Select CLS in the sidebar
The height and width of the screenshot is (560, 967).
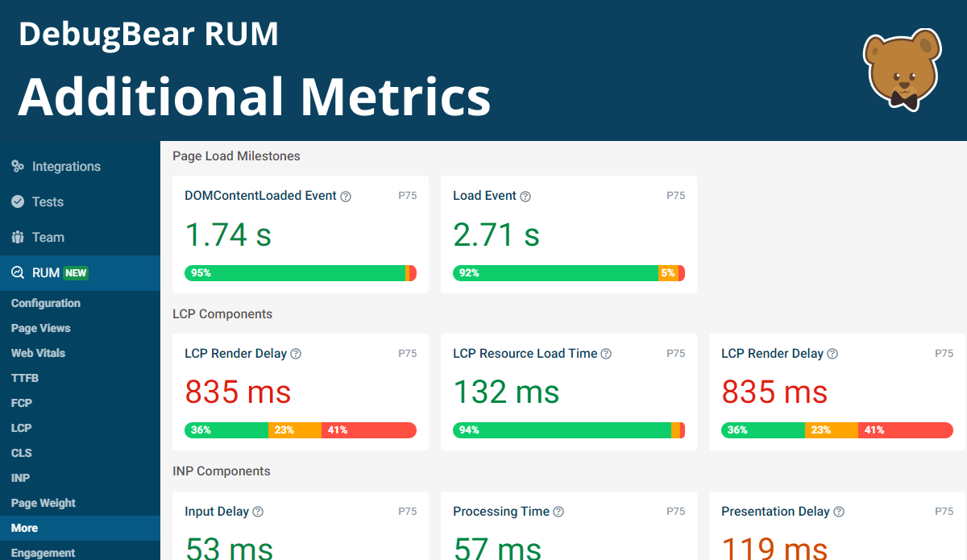pyautogui.click(x=22, y=453)
